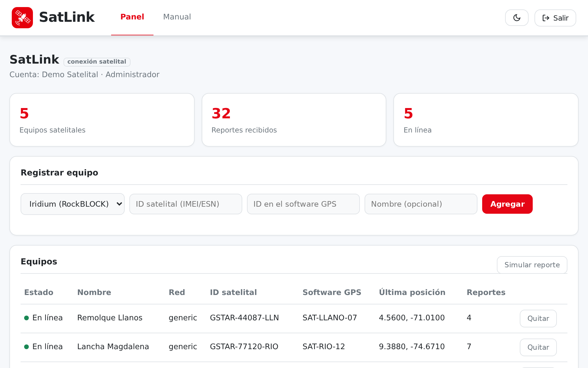Click the green status dot for Lancha Magdalena

coord(26,347)
